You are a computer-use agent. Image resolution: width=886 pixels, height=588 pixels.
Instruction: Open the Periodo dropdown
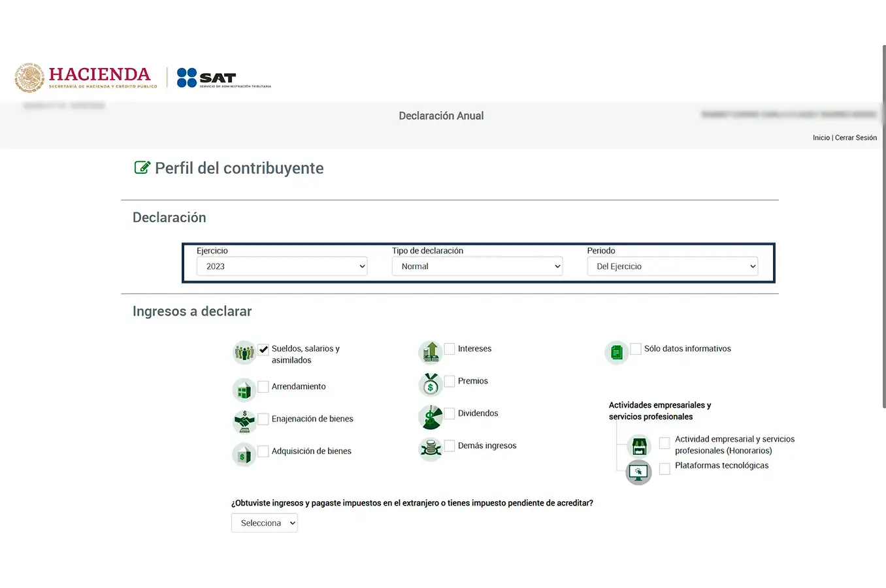pyautogui.click(x=672, y=267)
